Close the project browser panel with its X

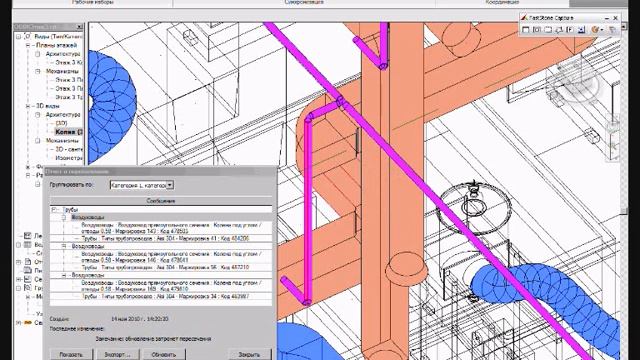[79, 27]
